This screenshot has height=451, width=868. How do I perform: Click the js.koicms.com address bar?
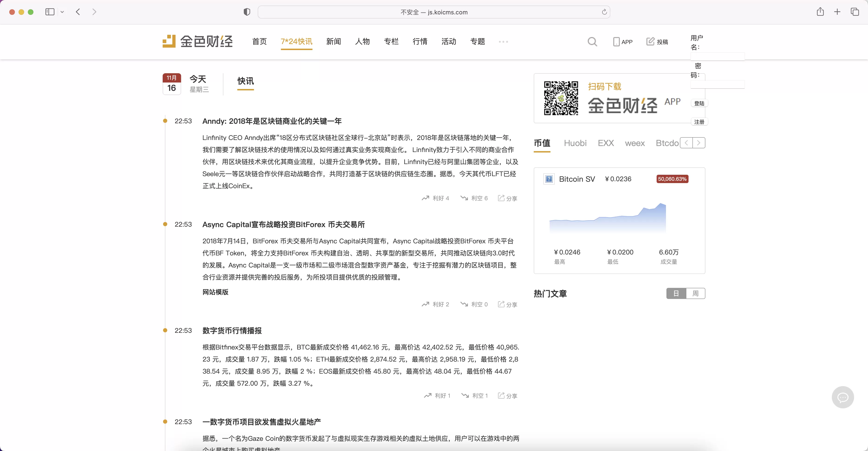434,12
